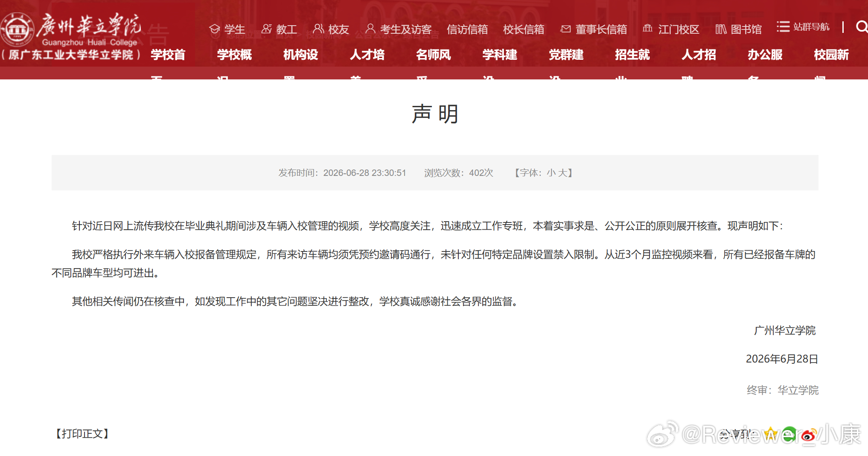The height and width of the screenshot is (456, 868).
Task: Click the date 2026年6月28日
Action: click(782, 359)
